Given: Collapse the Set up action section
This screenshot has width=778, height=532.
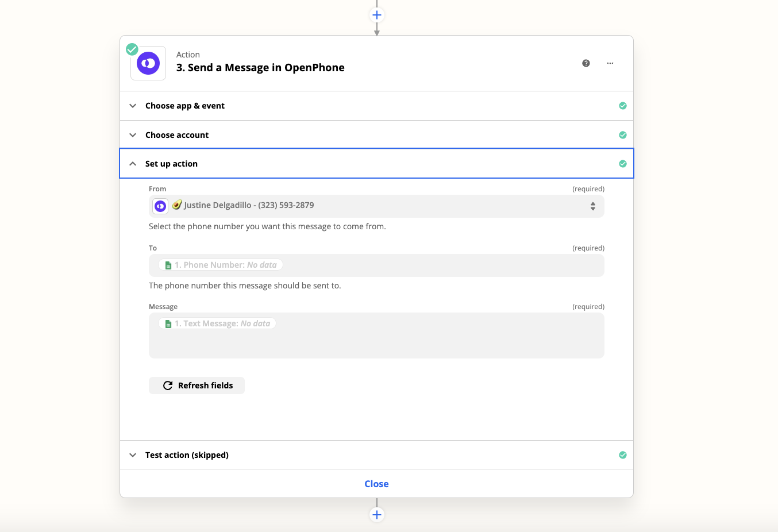Looking at the screenshot, I should tap(376, 164).
